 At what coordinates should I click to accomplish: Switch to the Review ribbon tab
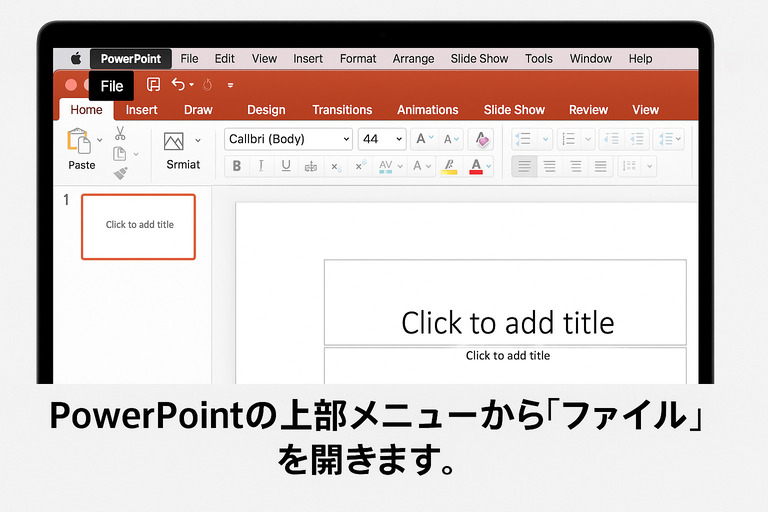pos(588,110)
